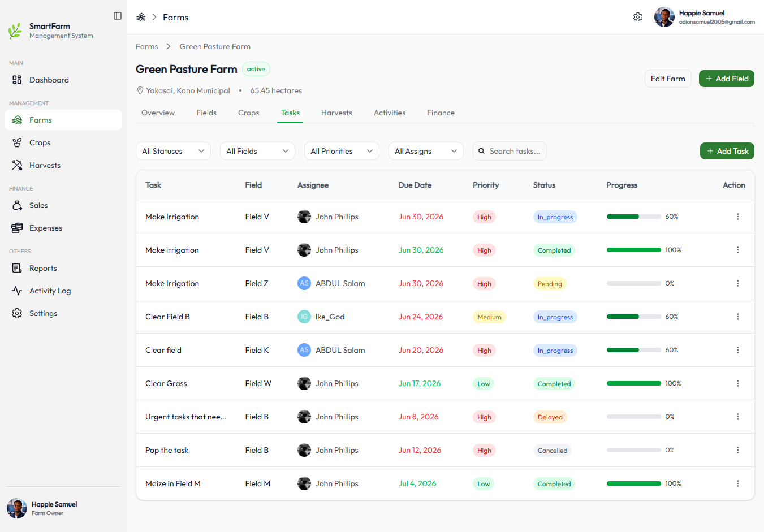Screen dimensions: 764x532
Task: Click the 'Jul 4, 2026' due date
Action: [x=417, y=483]
